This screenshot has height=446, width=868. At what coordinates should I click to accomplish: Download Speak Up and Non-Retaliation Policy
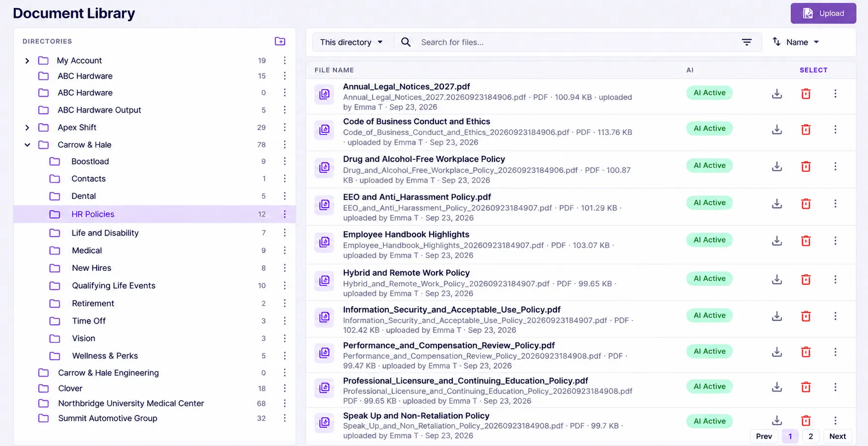click(777, 421)
